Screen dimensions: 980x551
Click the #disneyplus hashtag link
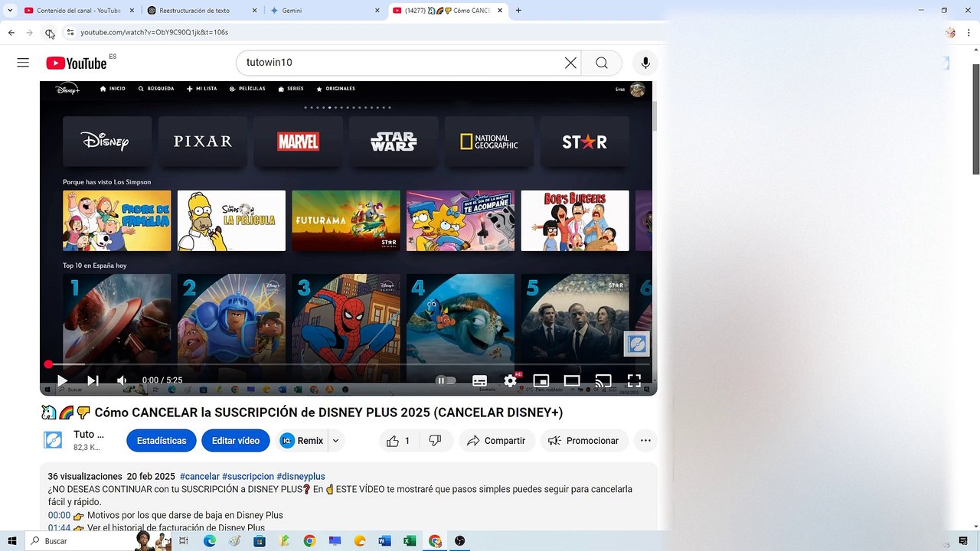pos(301,476)
